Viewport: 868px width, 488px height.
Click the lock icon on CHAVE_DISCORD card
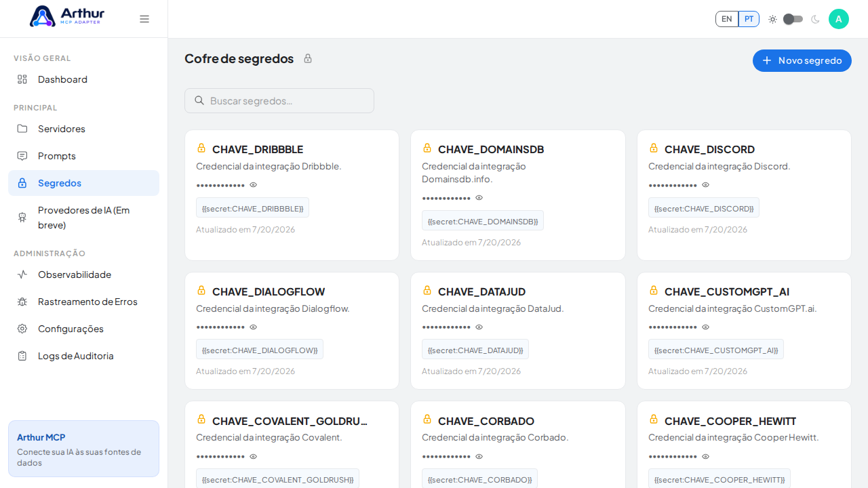coord(654,148)
